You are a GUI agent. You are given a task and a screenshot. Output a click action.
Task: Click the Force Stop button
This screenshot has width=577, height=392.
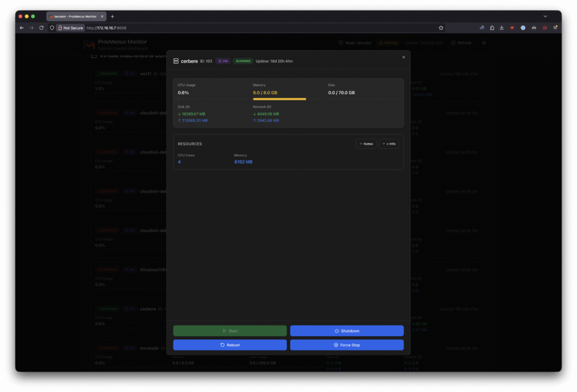(x=347, y=345)
